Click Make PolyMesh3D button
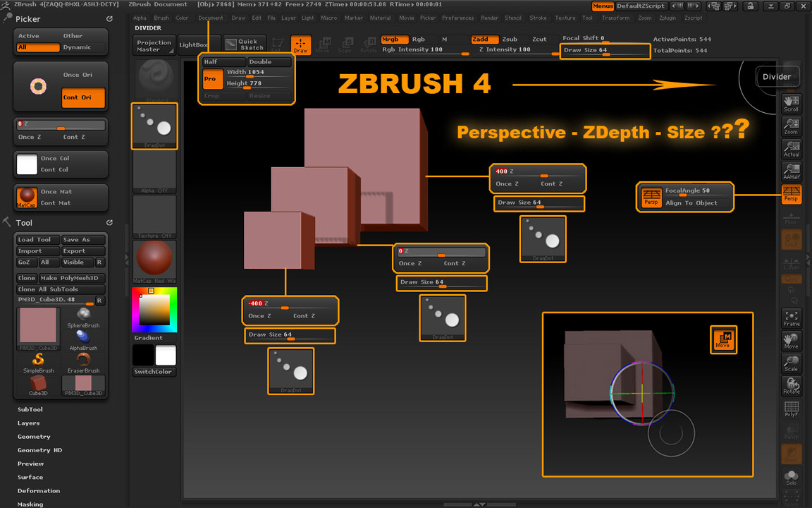This screenshot has width=812, height=508. point(72,278)
